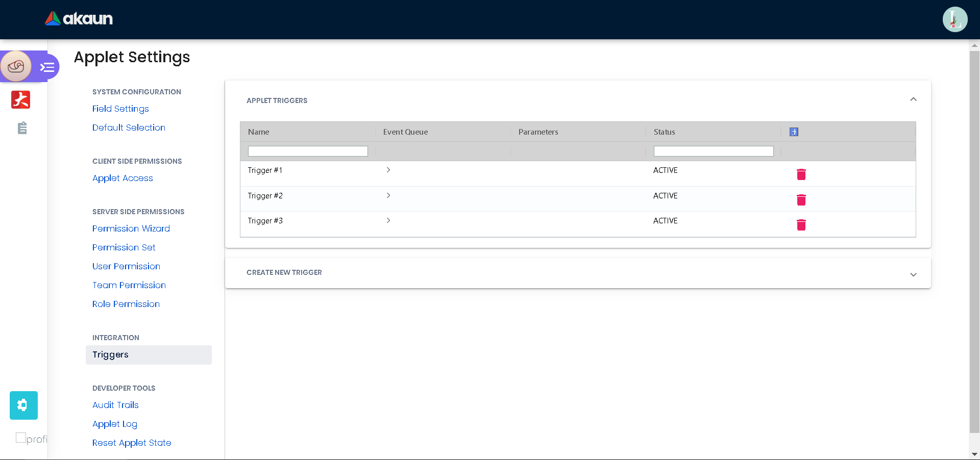The height and width of the screenshot is (460, 980).
Task: Go to Applet Access
Action: [122, 178]
